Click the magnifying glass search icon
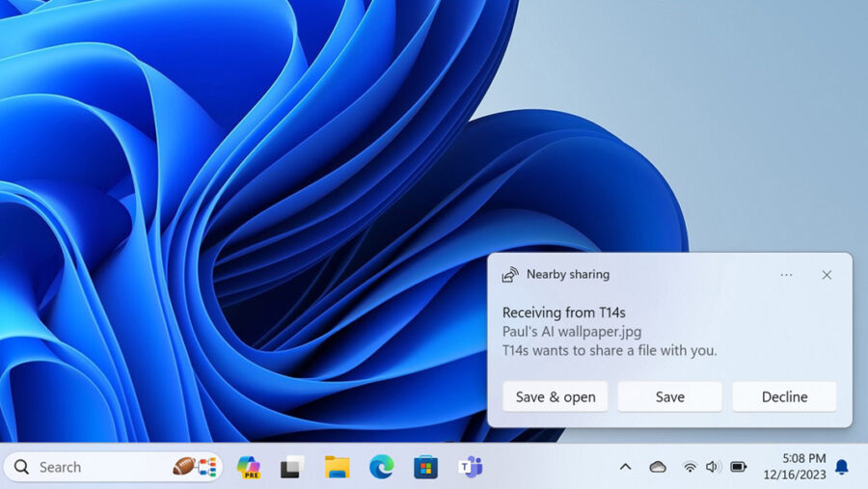The width and height of the screenshot is (868, 489). 21,467
